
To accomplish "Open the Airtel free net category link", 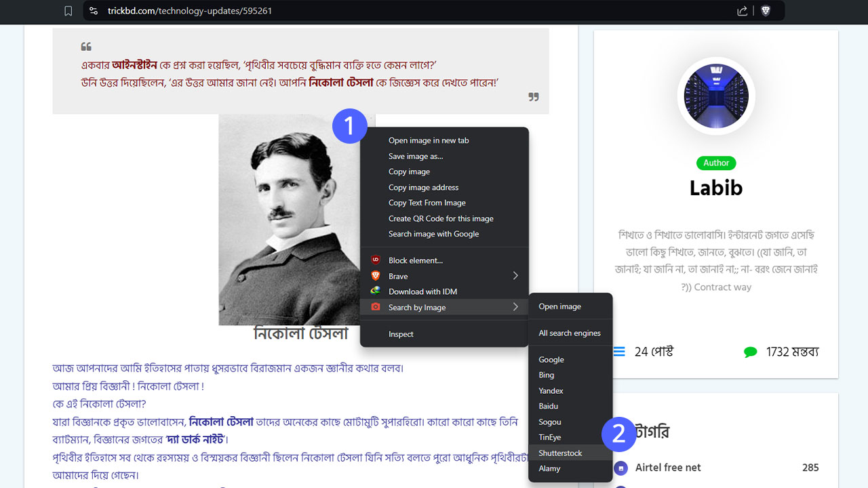I will (668, 468).
